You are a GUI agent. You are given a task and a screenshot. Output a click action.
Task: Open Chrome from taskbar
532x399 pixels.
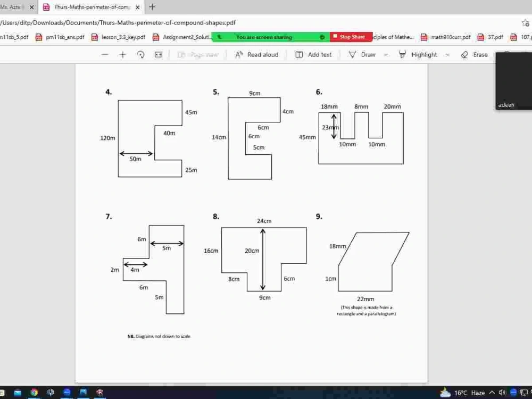pos(34,393)
